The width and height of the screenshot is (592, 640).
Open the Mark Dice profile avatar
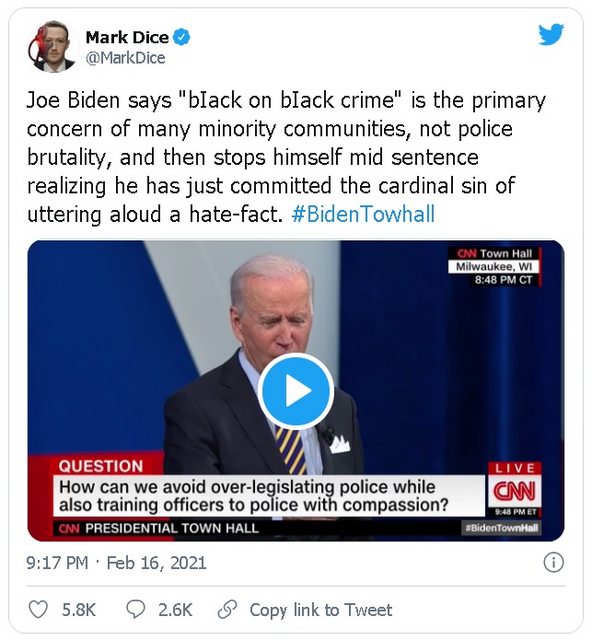52,46
